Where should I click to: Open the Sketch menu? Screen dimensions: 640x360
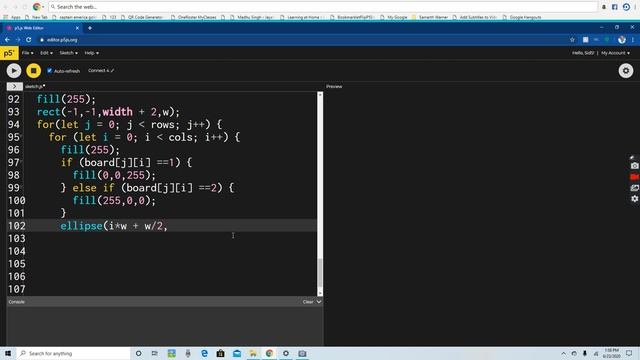pos(68,53)
